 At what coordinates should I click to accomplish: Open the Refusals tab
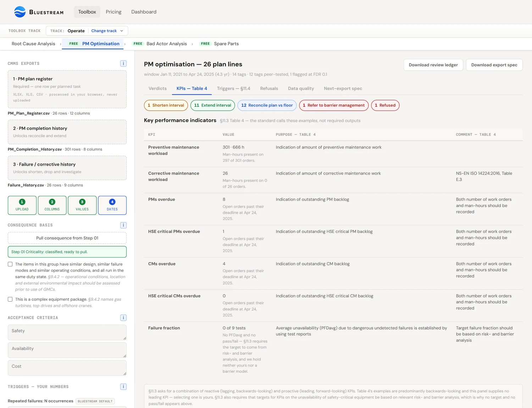click(x=269, y=88)
